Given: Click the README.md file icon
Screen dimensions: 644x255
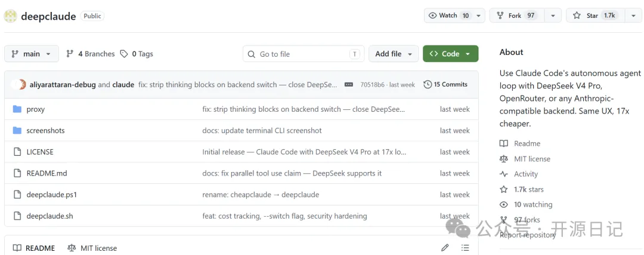Looking at the screenshot, I should (x=17, y=173).
